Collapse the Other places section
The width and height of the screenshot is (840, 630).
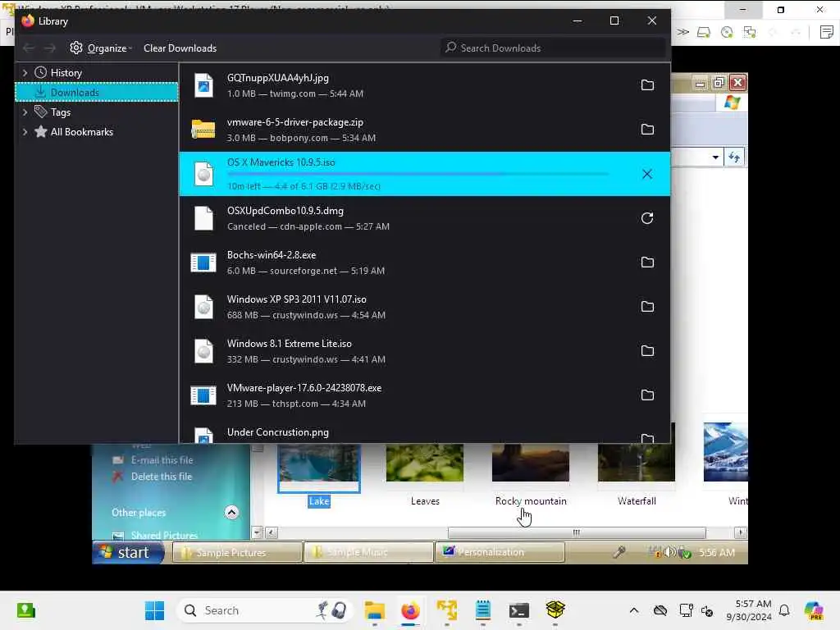click(x=231, y=513)
